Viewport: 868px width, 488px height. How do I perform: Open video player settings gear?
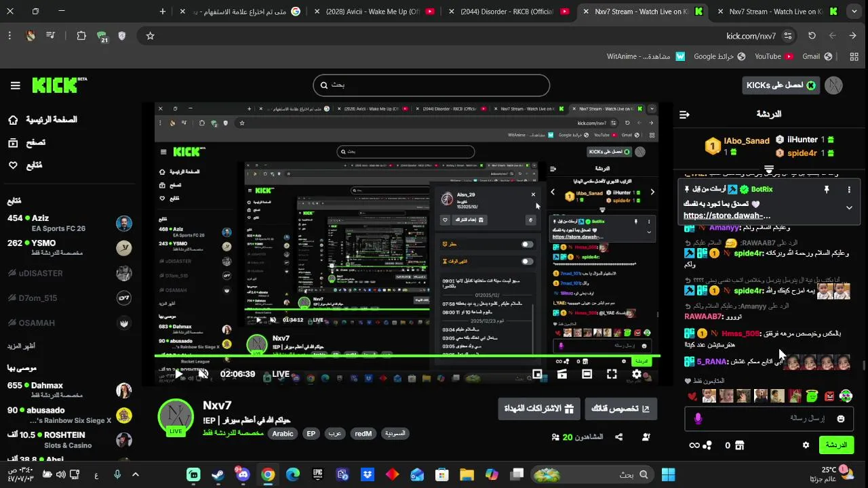click(637, 374)
